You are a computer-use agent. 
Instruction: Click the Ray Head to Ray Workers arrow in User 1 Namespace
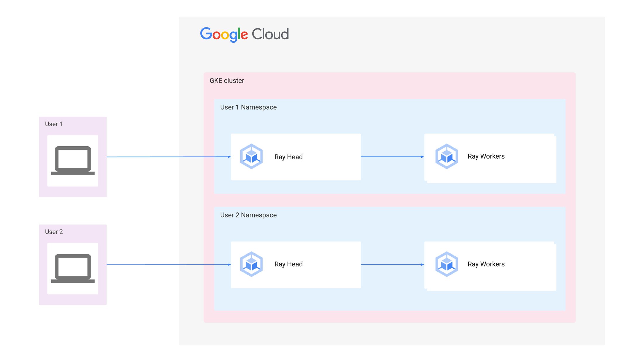[393, 157]
